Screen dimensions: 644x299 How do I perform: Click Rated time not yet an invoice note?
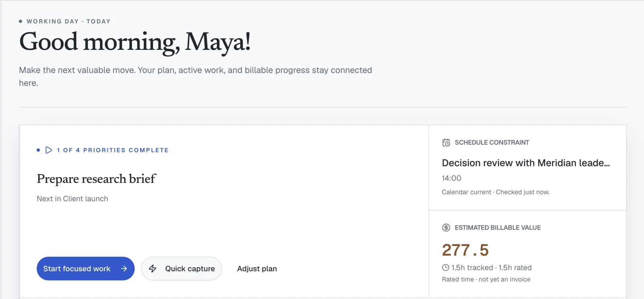(486, 279)
